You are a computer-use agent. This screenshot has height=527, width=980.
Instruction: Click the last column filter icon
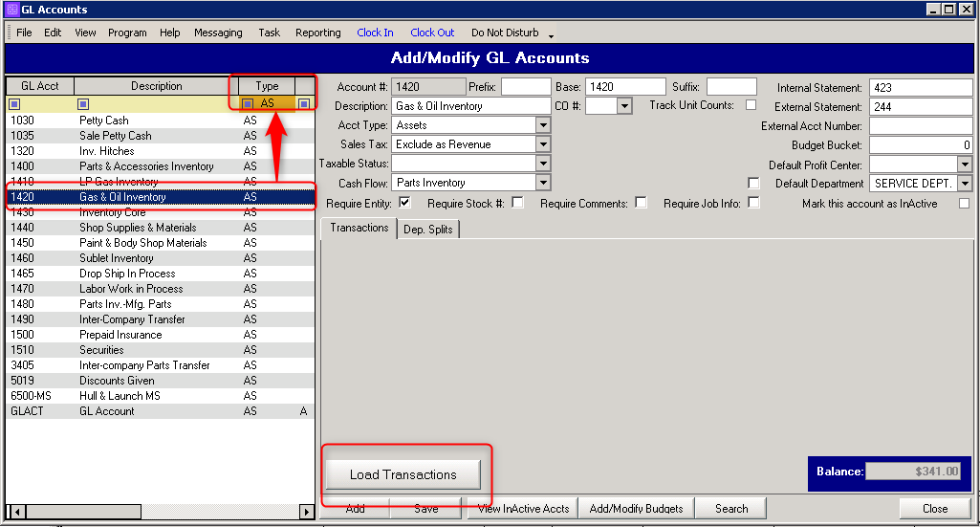click(304, 104)
